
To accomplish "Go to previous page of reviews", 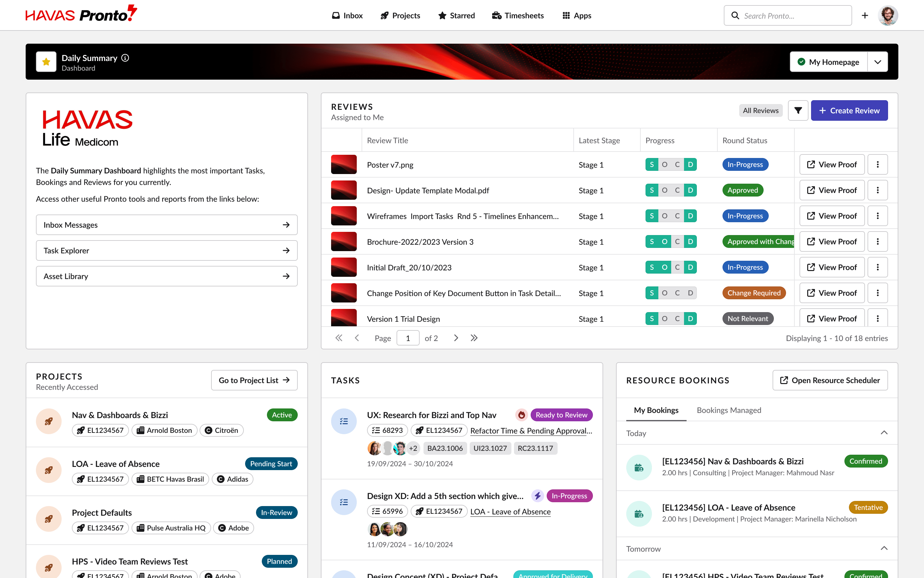I will pyautogui.click(x=357, y=338).
